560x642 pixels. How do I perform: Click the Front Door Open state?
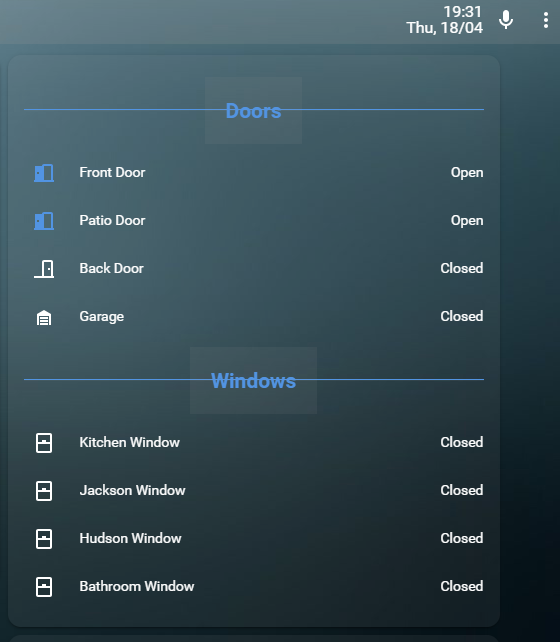tap(467, 173)
